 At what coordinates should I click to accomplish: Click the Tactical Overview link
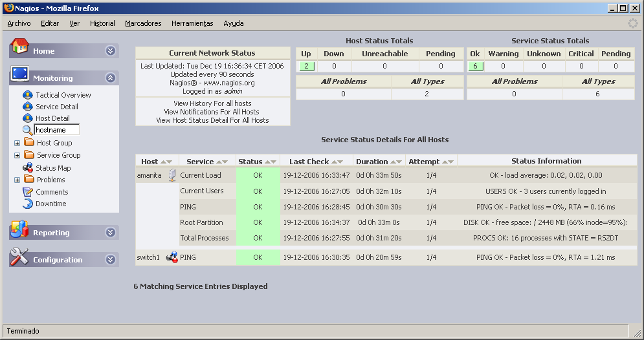tap(63, 95)
